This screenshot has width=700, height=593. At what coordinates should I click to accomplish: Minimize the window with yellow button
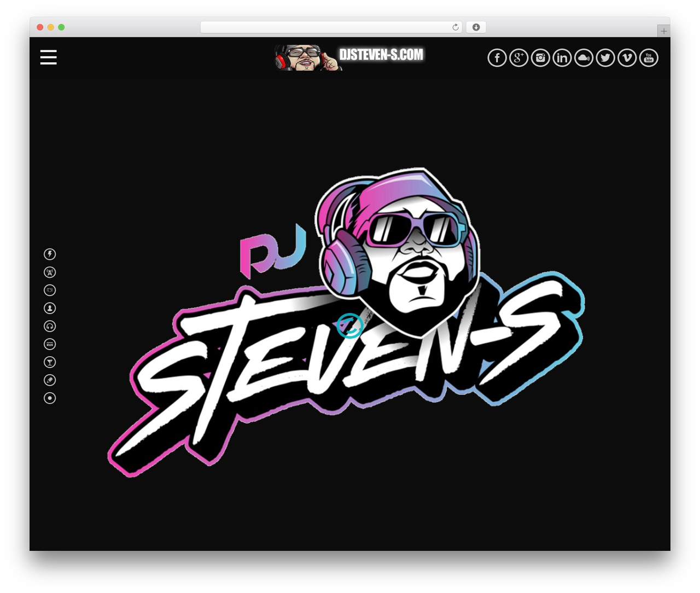51,27
